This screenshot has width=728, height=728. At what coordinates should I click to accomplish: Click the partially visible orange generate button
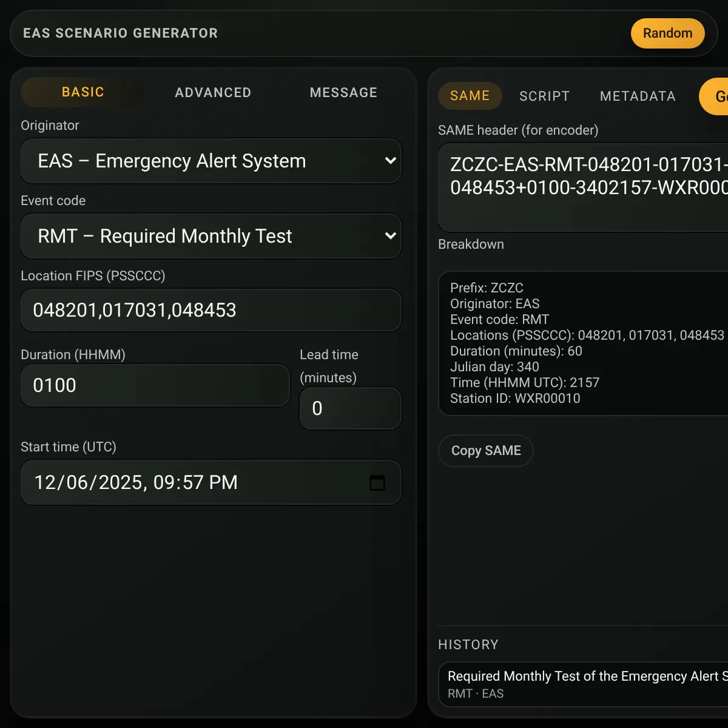coord(714,96)
